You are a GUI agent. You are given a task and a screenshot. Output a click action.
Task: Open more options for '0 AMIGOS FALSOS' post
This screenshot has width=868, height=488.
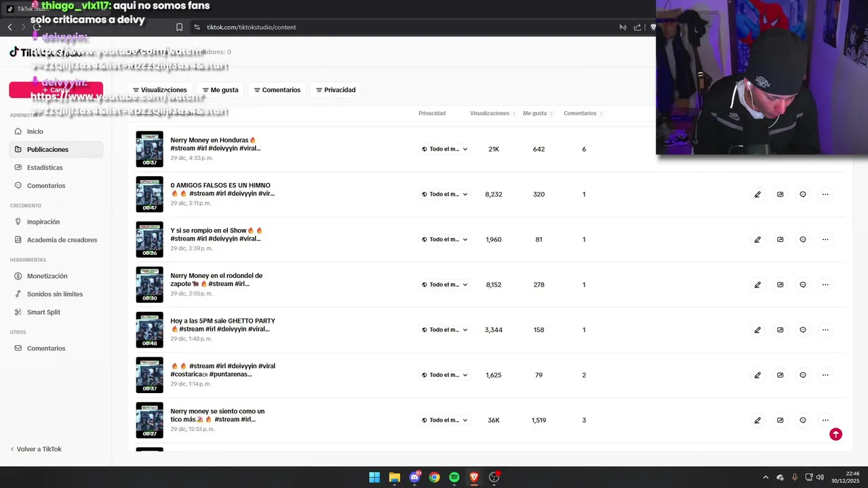click(x=825, y=195)
